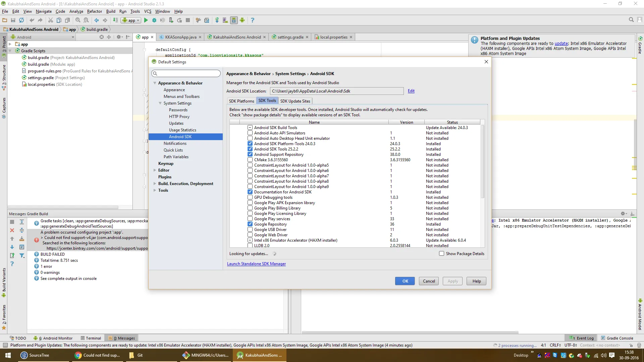Click the Help question mark toolbar icon
The height and width of the screenshot is (362, 644).
pyautogui.click(x=253, y=20)
